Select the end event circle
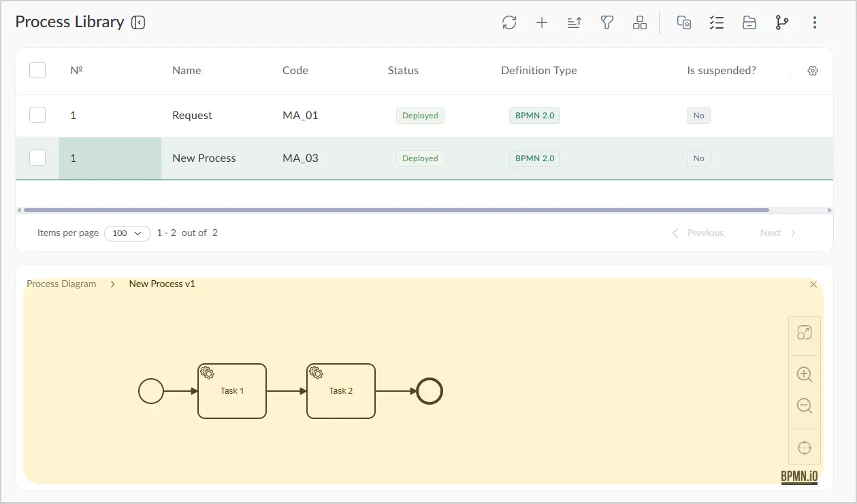 tap(430, 391)
